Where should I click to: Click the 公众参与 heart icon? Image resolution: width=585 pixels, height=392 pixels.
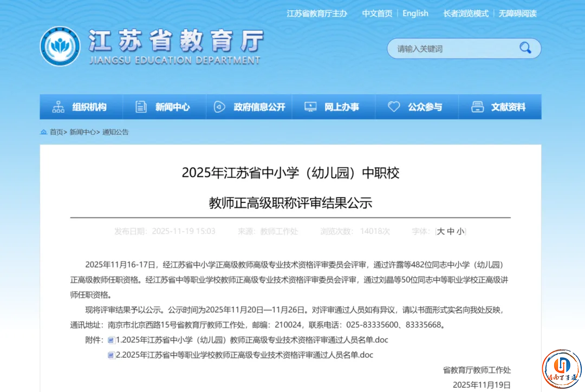394,107
